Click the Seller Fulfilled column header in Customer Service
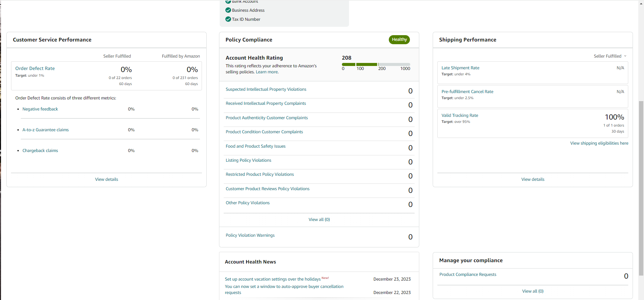The width and height of the screenshot is (644, 300). pyautogui.click(x=117, y=56)
